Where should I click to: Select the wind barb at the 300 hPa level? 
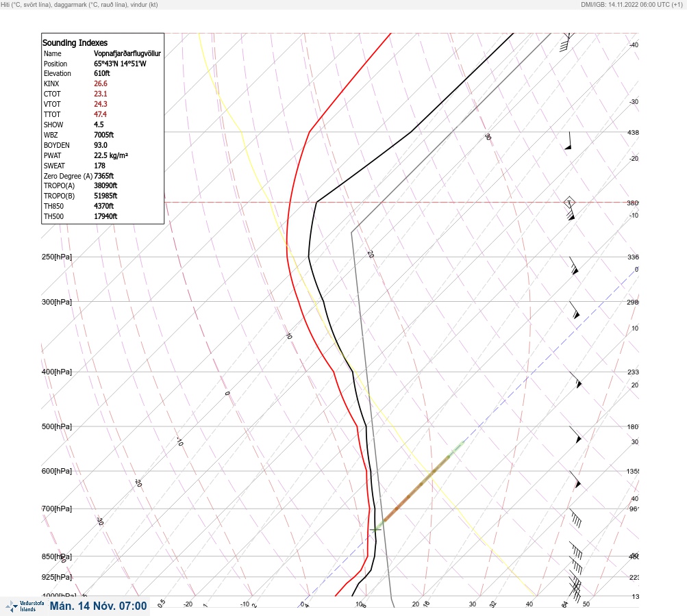pos(575,310)
